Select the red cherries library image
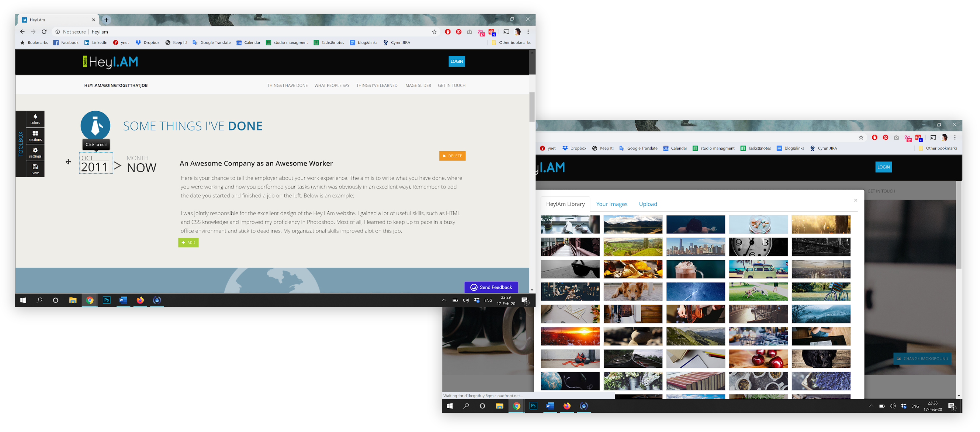 758,359
